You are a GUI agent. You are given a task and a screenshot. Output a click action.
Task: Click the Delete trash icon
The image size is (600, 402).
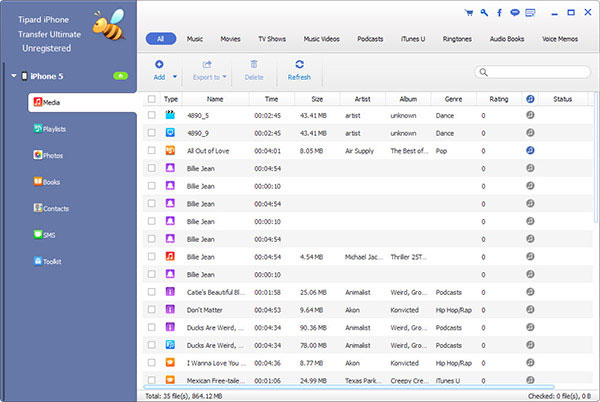[254, 64]
